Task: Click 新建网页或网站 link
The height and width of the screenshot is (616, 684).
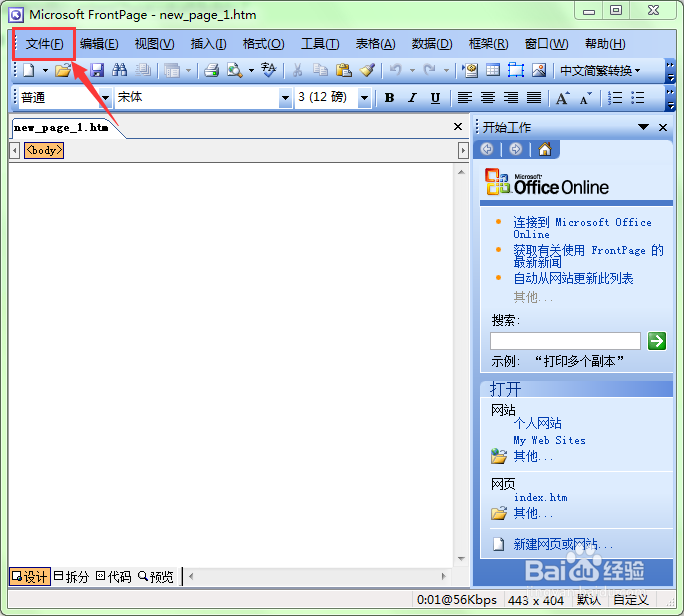Action: point(563,544)
